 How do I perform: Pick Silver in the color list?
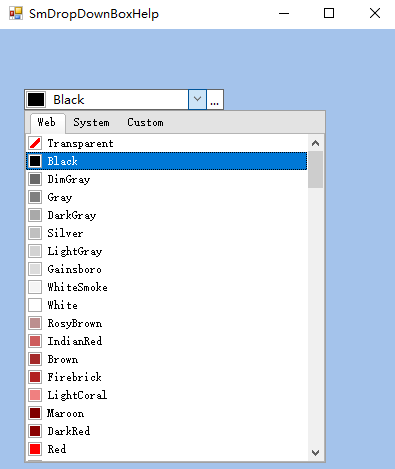[167, 233]
